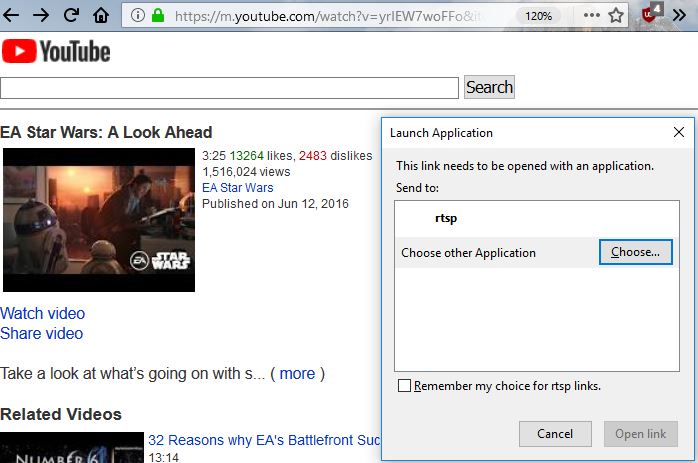Click the address bar URL text
The width and height of the screenshot is (698, 463).
[328, 16]
